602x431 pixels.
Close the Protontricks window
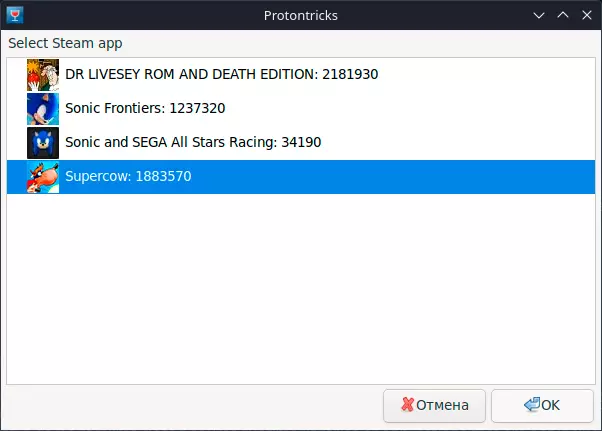(x=587, y=15)
